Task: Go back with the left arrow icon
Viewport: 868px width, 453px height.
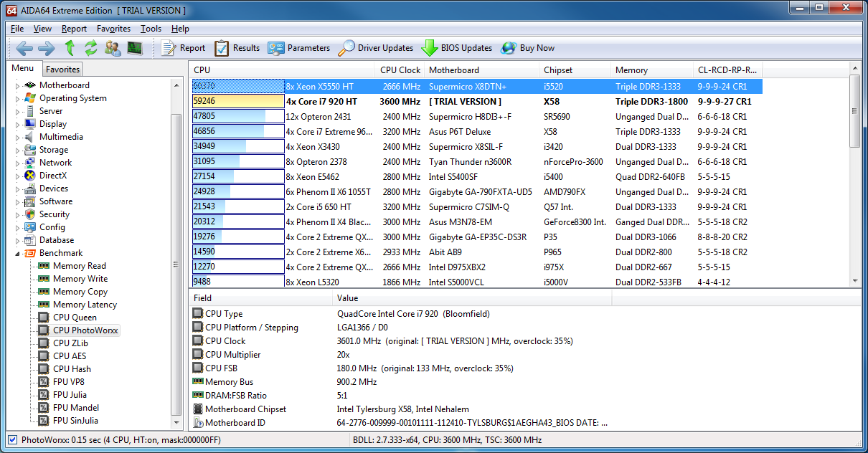Action: click(x=24, y=48)
